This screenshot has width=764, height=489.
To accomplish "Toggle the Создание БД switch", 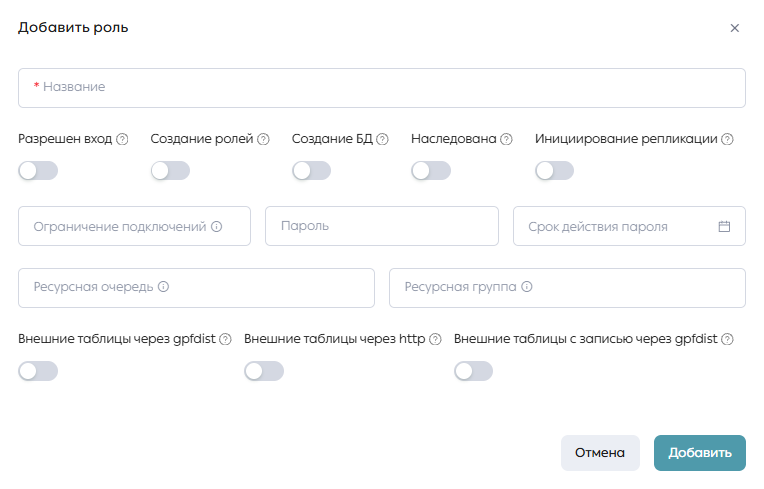I will pos(311,171).
